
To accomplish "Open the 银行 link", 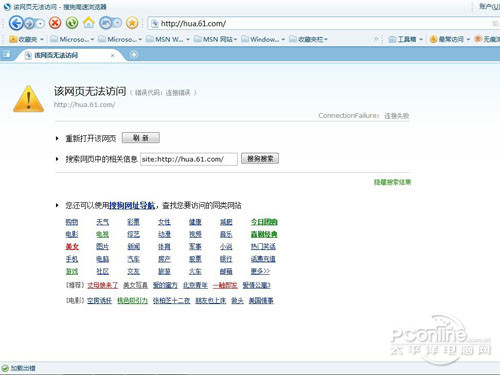I will pos(226,259).
